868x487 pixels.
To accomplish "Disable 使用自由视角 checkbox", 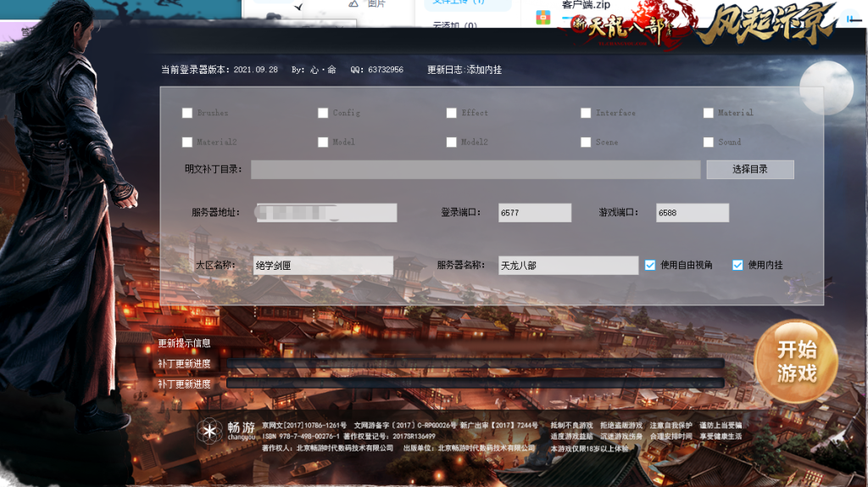I will [650, 266].
